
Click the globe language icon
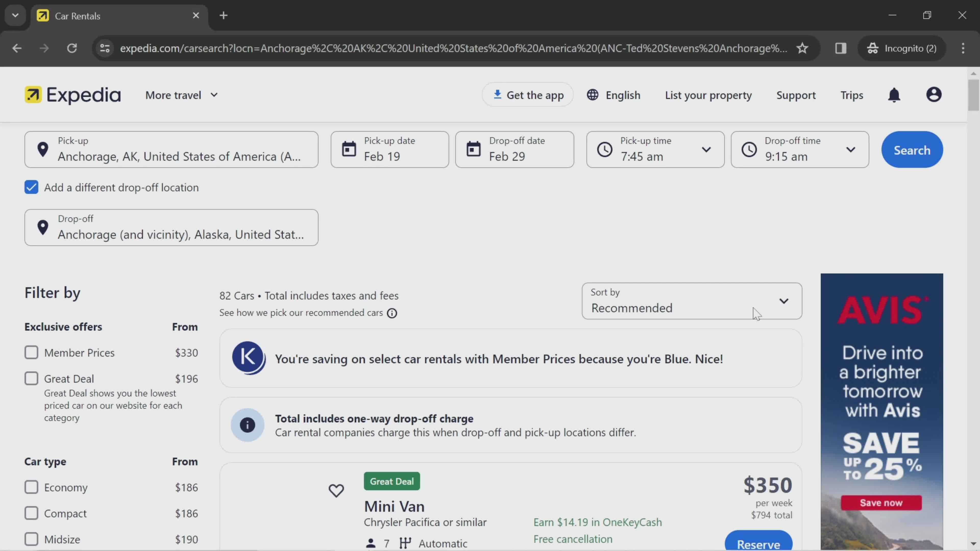[x=592, y=95]
